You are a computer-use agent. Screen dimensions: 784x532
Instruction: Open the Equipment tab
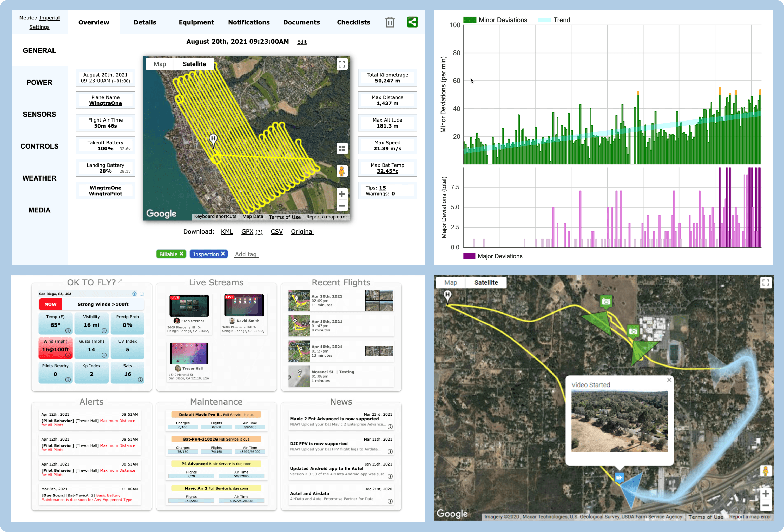(196, 22)
